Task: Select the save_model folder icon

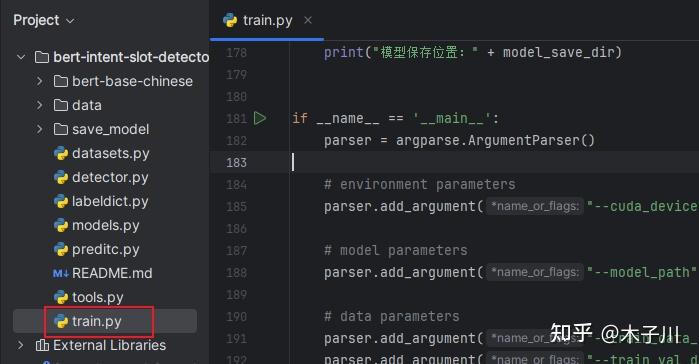Action: 61,129
